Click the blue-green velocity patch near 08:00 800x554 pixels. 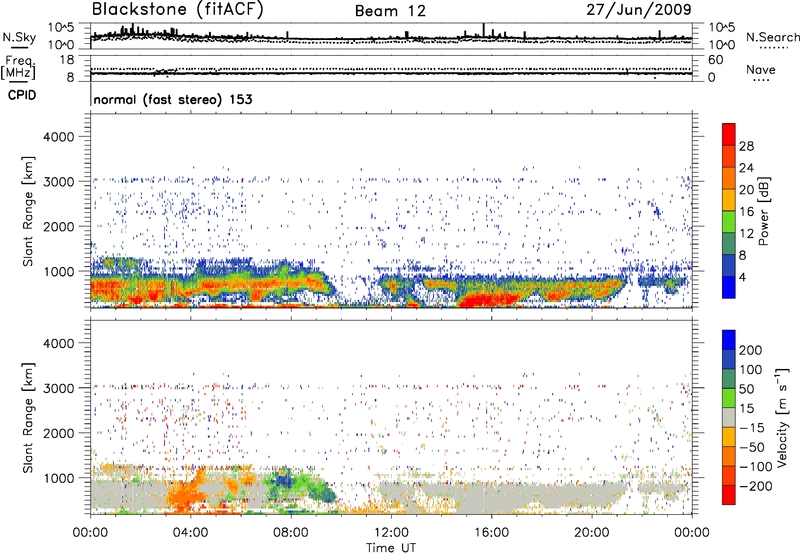282,480
